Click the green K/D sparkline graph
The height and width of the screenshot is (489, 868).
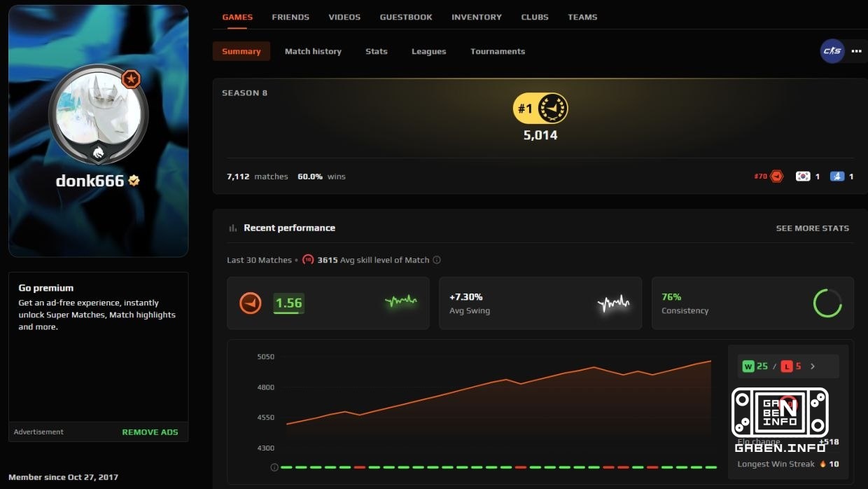(x=401, y=302)
